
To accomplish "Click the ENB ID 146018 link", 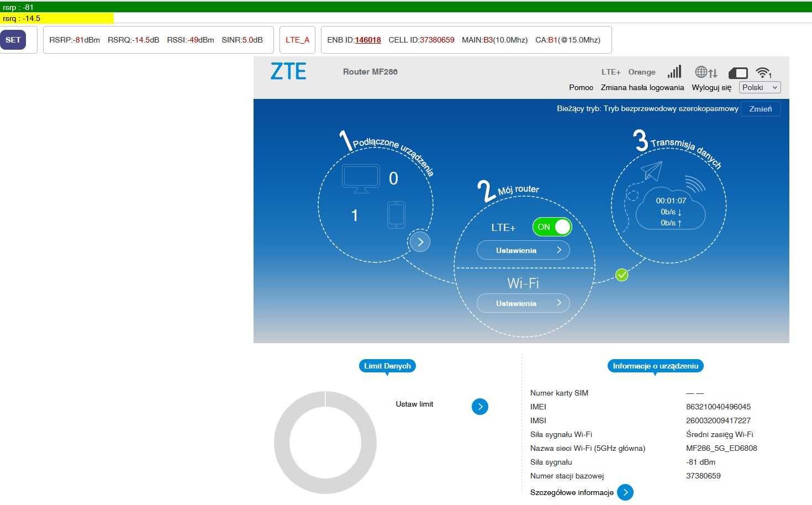I will click(368, 40).
